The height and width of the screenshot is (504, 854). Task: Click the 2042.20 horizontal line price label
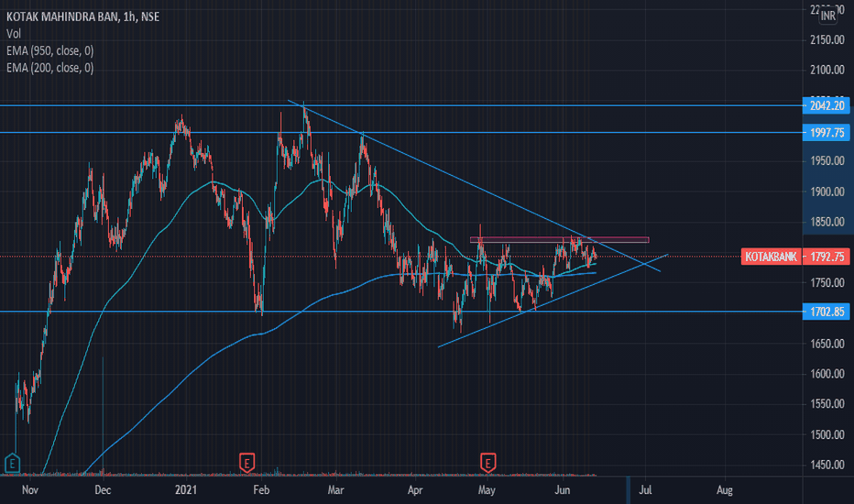pyautogui.click(x=827, y=105)
